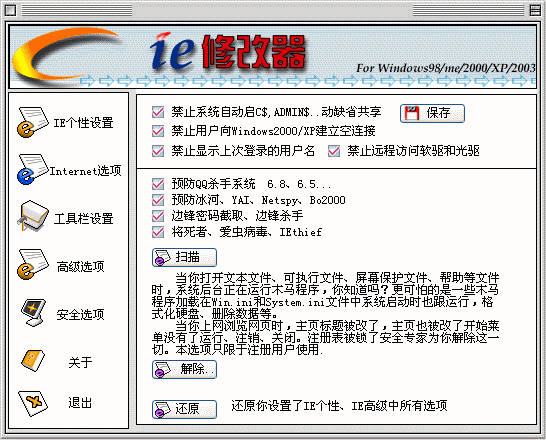The width and height of the screenshot is (546, 440).
Task: Click the 还原 restore button
Action: pyautogui.click(x=184, y=409)
